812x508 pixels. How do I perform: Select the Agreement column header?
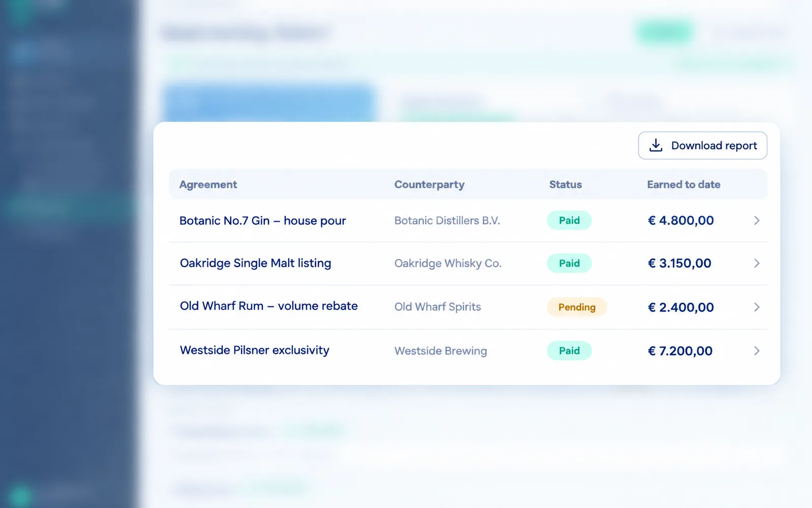pos(208,184)
